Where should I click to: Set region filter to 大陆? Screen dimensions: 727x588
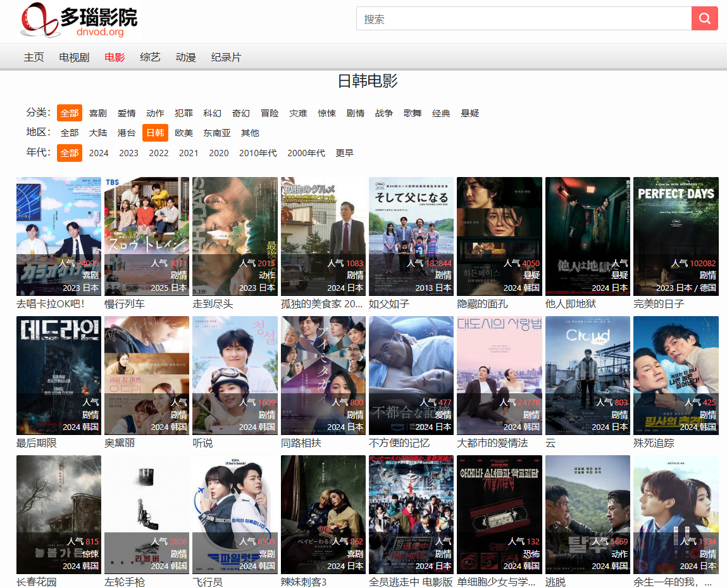98,133
